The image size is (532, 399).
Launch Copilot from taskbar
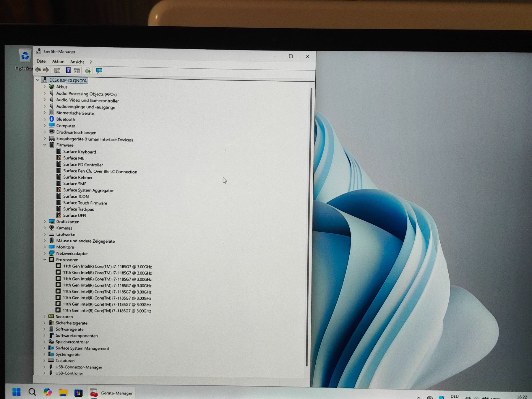(x=48, y=392)
